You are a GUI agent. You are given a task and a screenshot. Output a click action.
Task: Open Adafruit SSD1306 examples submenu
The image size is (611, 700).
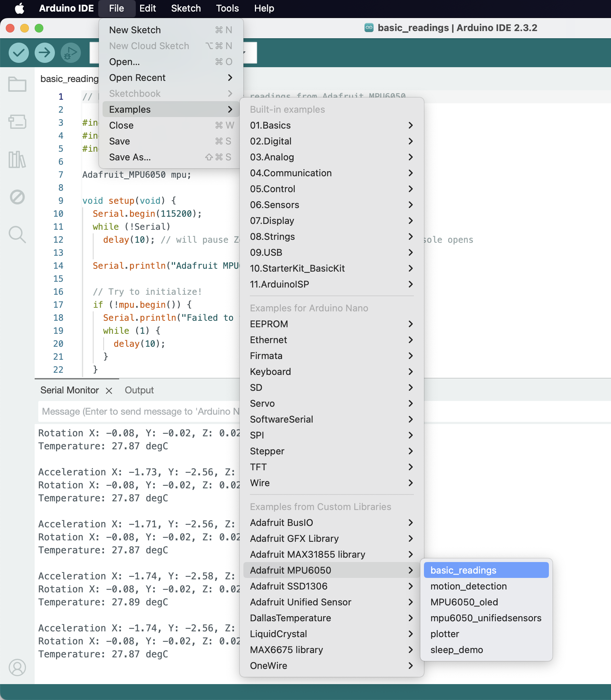click(331, 586)
